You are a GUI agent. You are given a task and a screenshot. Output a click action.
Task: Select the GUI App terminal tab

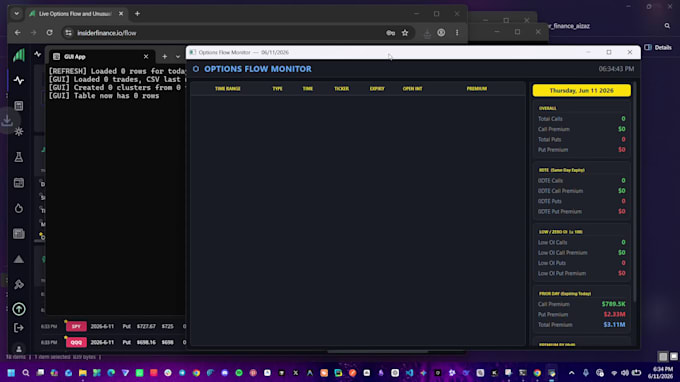(101, 57)
